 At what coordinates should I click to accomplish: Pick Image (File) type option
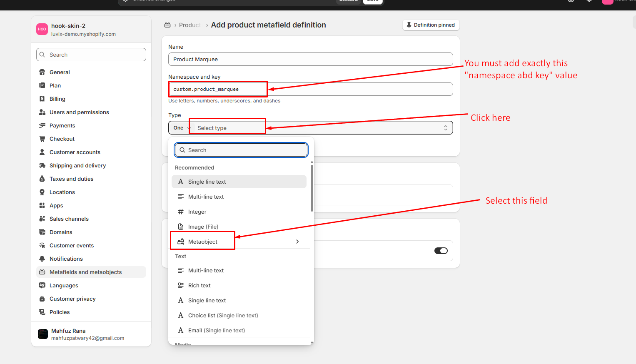pyautogui.click(x=203, y=227)
